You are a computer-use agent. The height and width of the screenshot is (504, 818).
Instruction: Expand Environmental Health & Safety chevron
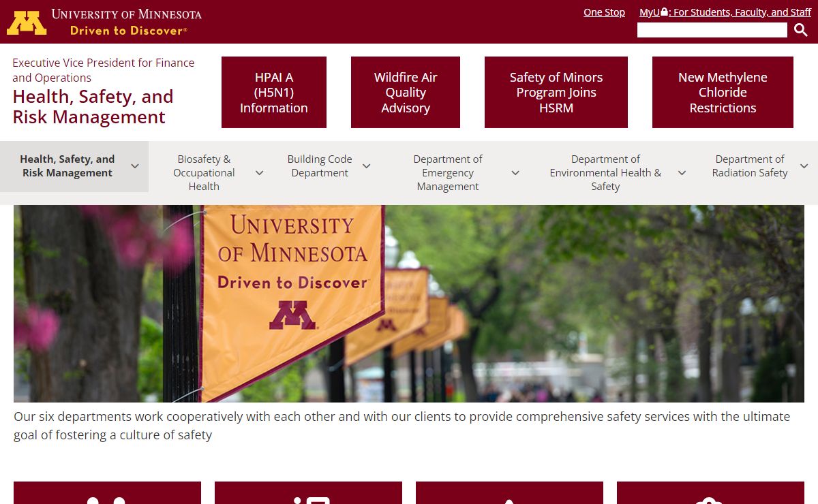pos(682,173)
